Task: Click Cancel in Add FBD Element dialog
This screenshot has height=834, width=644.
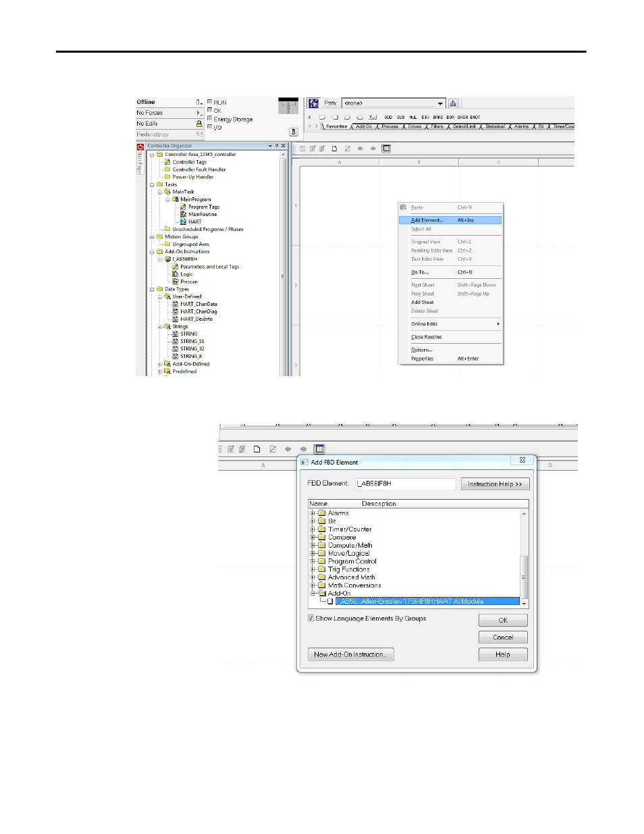Action: 503,637
